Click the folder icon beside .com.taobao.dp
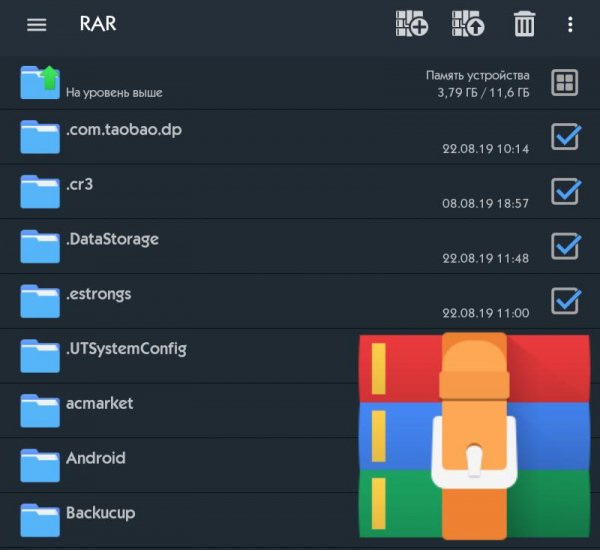This screenshot has width=600, height=550. (40, 137)
